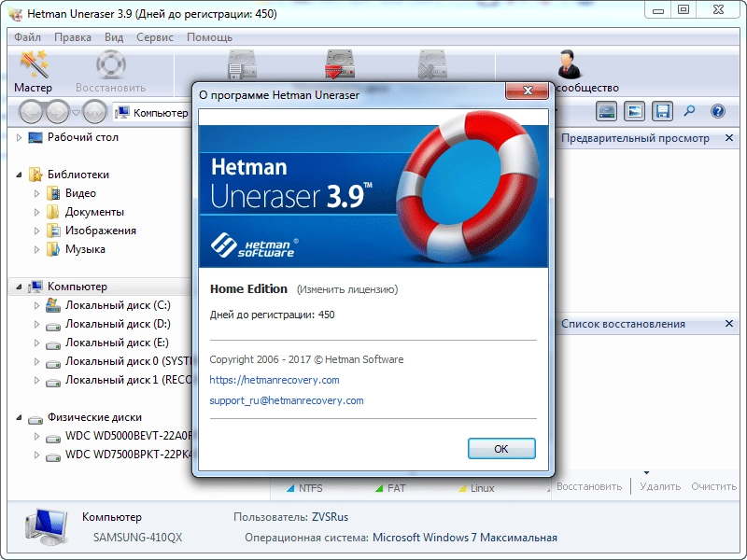
Task: Collapse the Компьютер tree node
Action: (19, 287)
